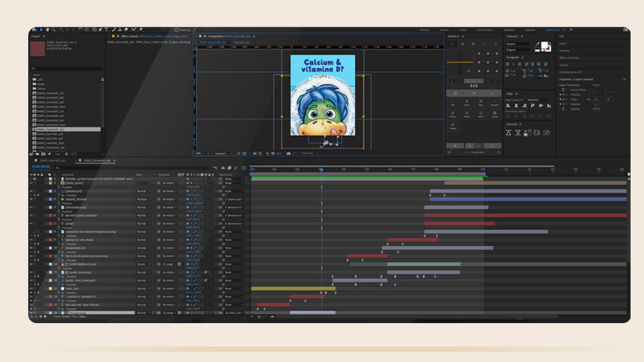Open the viewer resolution Quarter dropdown
This screenshot has width=644, height=362.
point(223,154)
